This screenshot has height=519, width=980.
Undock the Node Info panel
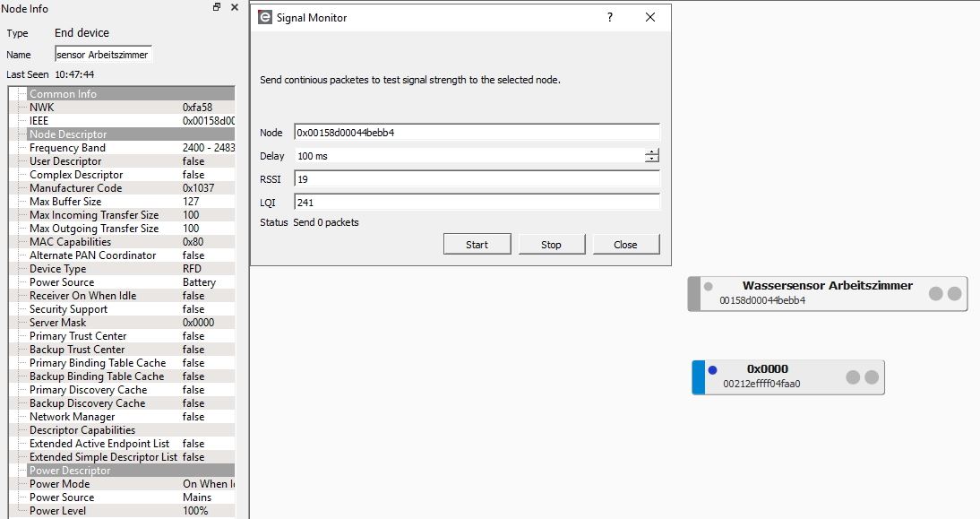[x=217, y=7]
